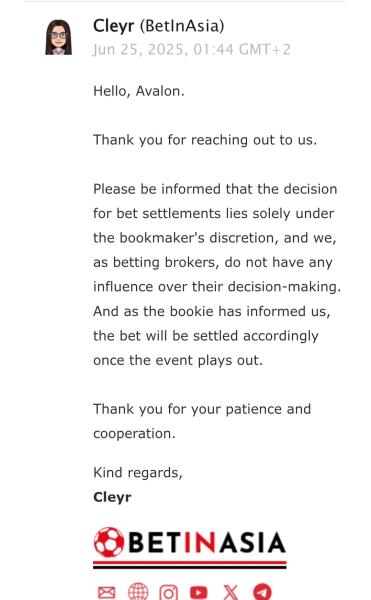The image size is (371, 600).
Task: Open the Telegram icon link
Action: click(262, 592)
